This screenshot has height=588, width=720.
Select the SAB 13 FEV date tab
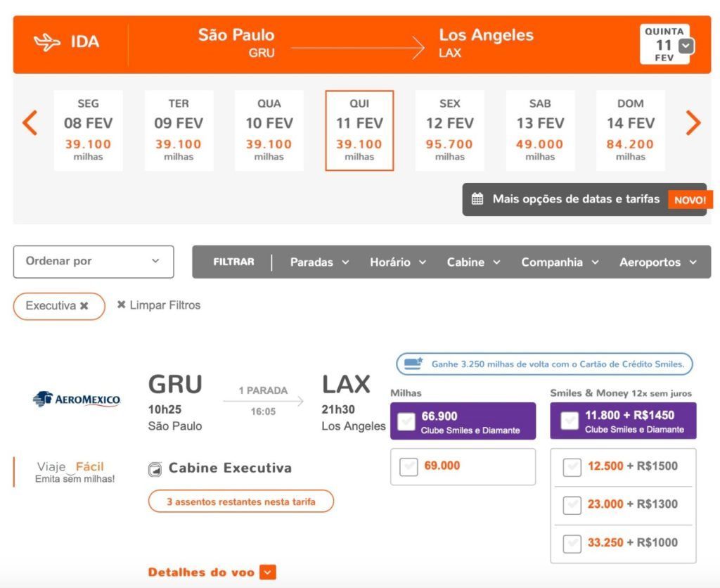click(540, 130)
